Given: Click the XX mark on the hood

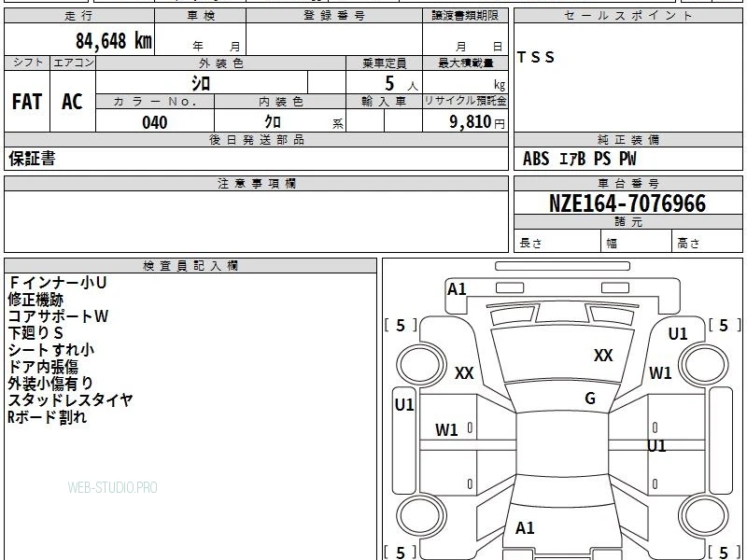Looking at the screenshot, I should [x=603, y=356].
